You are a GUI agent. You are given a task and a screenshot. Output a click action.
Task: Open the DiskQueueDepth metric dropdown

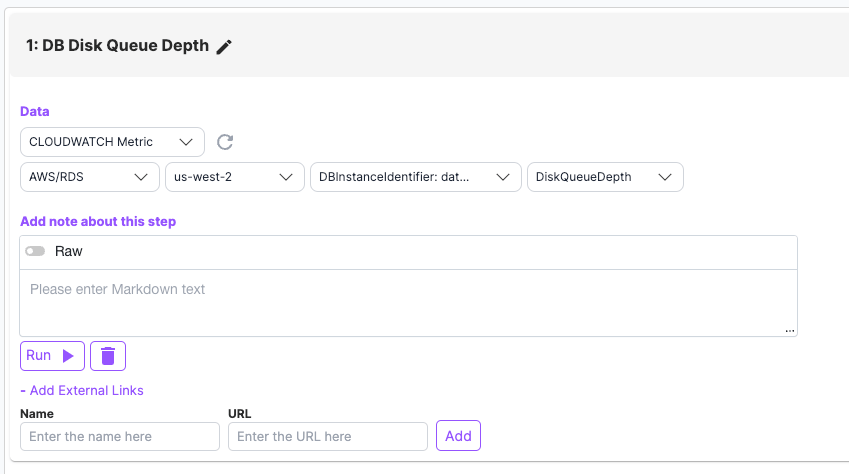(x=605, y=177)
